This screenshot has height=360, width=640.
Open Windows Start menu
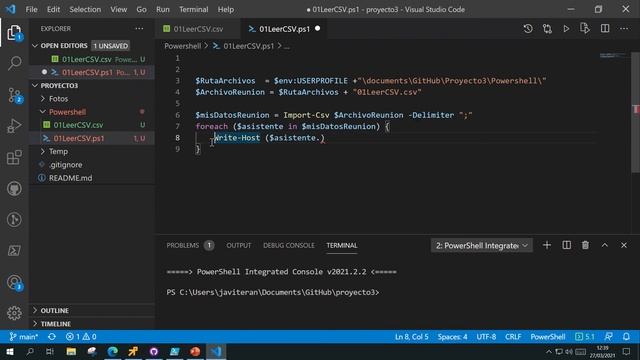10,351
